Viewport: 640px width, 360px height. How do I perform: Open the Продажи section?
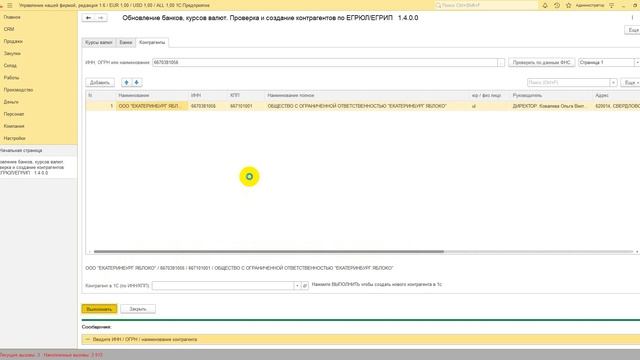[13, 41]
